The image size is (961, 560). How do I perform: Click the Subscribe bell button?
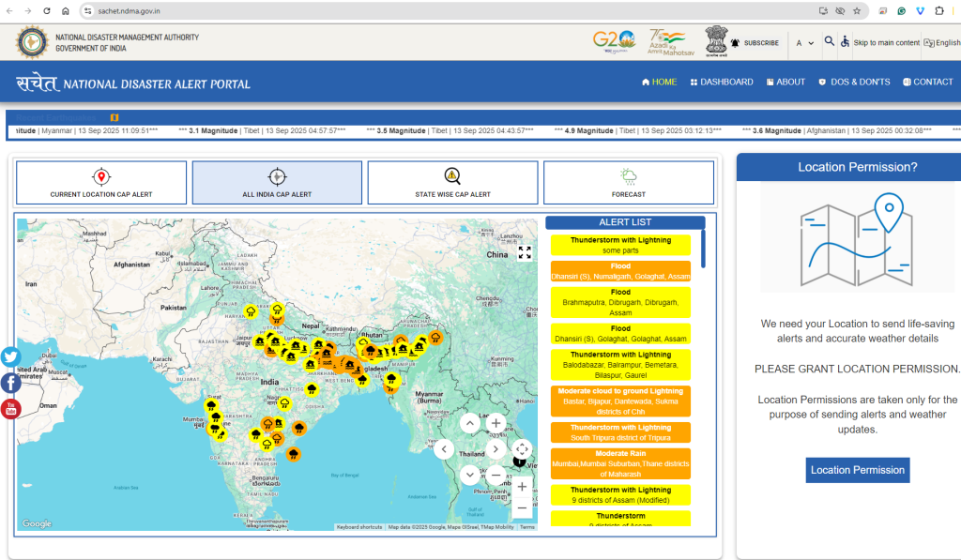(x=755, y=43)
